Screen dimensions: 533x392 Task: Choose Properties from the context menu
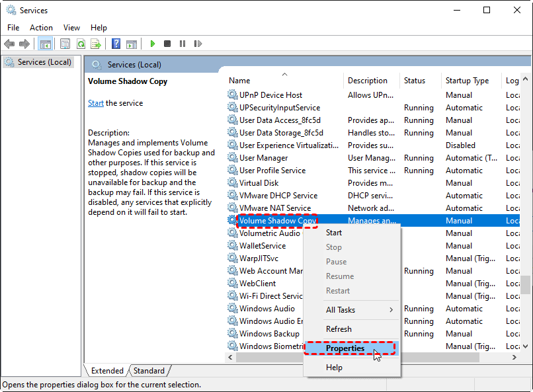[x=345, y=348]
